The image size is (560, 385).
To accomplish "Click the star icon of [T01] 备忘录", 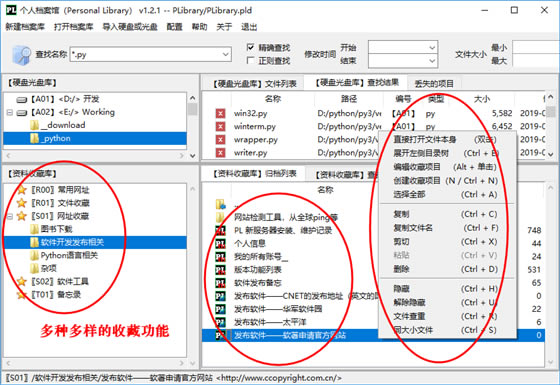I will point(22,295).
